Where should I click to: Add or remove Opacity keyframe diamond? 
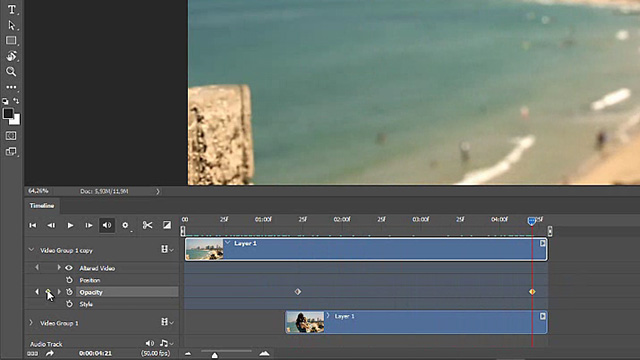[48, 292]
